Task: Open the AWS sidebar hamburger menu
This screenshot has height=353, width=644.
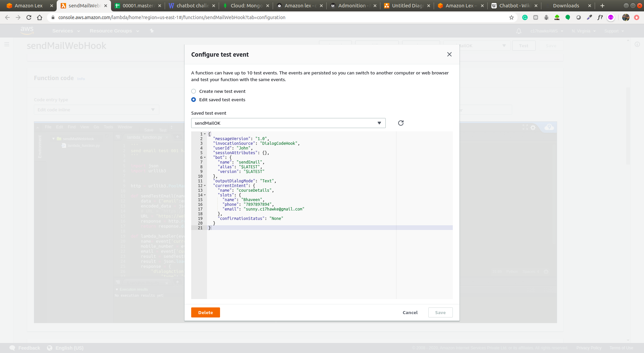Action: pyautogui.click(x=7, y=44)
